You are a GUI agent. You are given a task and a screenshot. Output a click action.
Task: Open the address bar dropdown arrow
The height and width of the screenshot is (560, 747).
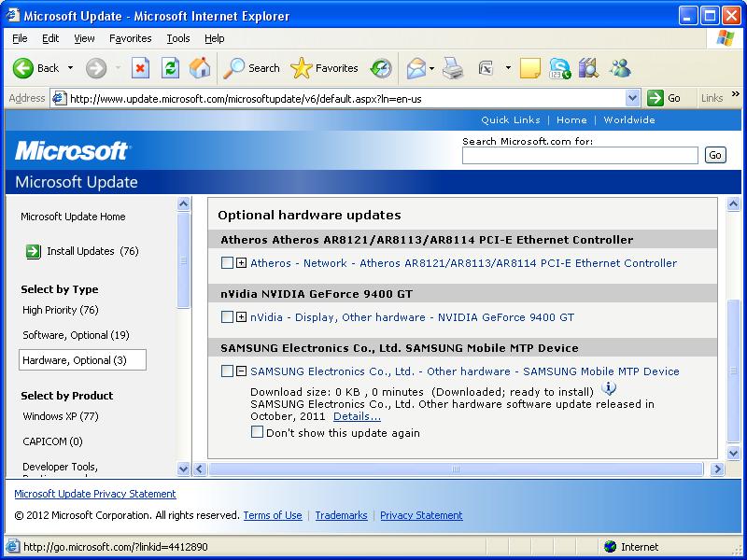(x=632, y=99)
